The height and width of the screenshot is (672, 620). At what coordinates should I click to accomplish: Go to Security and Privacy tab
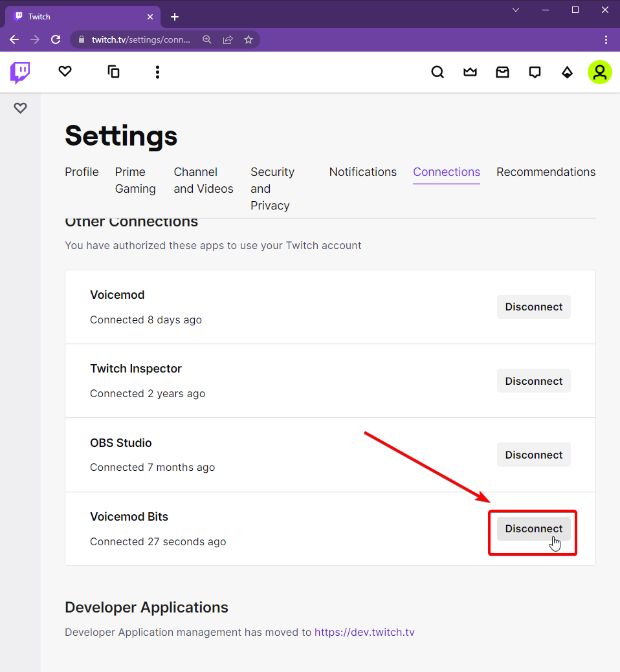coord(272,189)
